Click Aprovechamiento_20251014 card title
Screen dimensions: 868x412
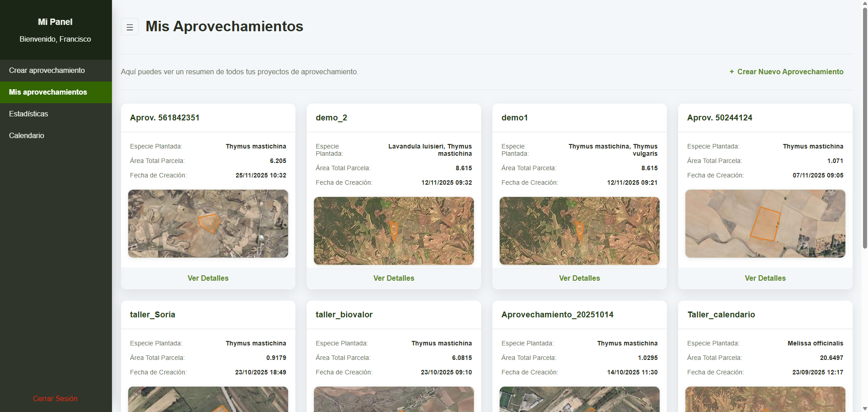click(557, 315)
